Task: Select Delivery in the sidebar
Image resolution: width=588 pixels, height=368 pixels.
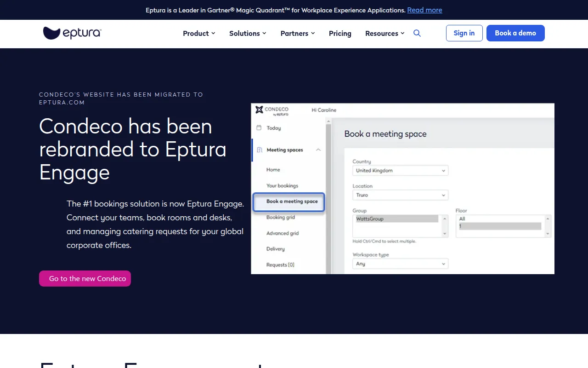Action: point(275,249)
